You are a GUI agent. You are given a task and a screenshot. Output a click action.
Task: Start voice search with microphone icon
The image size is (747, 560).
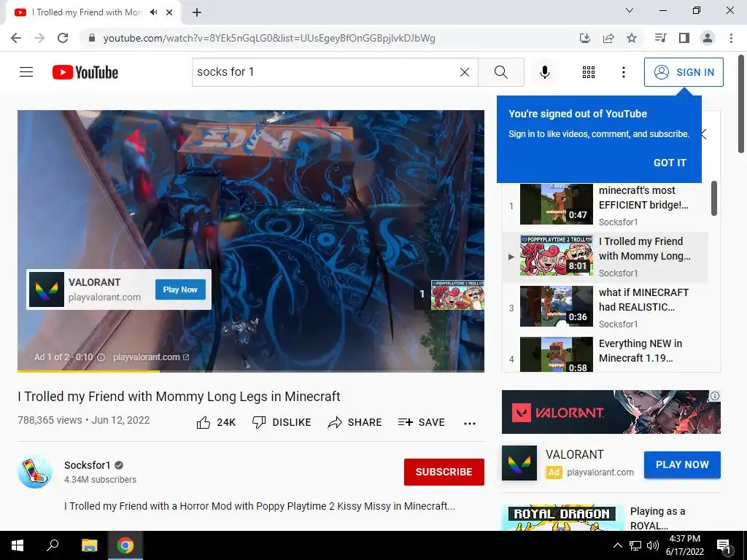[x=544, y=72]
